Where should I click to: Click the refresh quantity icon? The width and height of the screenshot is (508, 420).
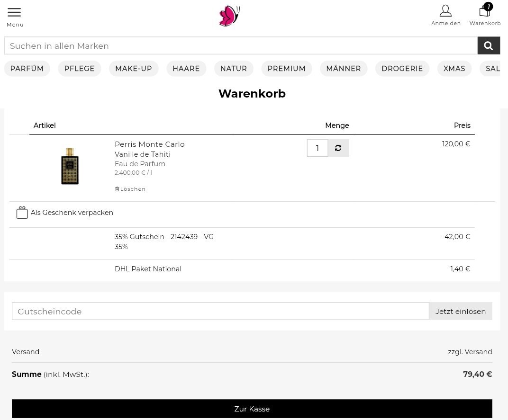[338, 148]
